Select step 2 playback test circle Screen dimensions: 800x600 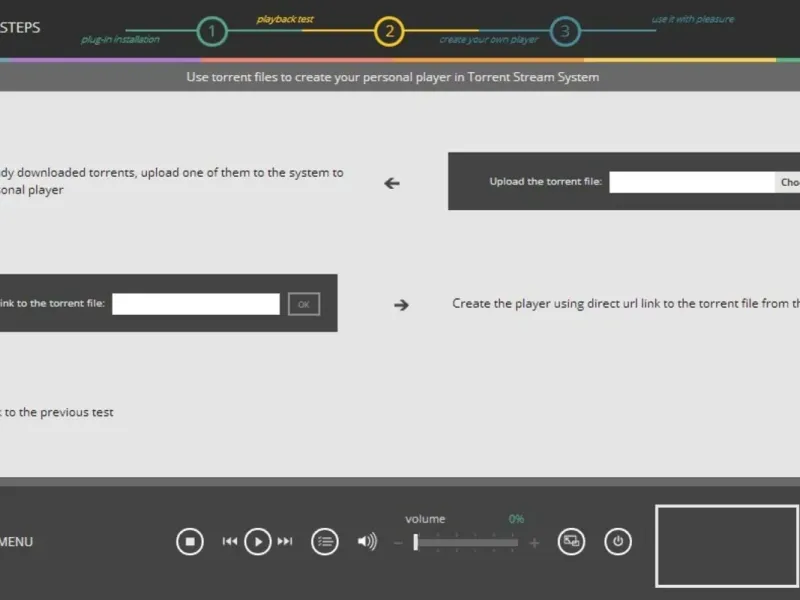pos(389,31)
